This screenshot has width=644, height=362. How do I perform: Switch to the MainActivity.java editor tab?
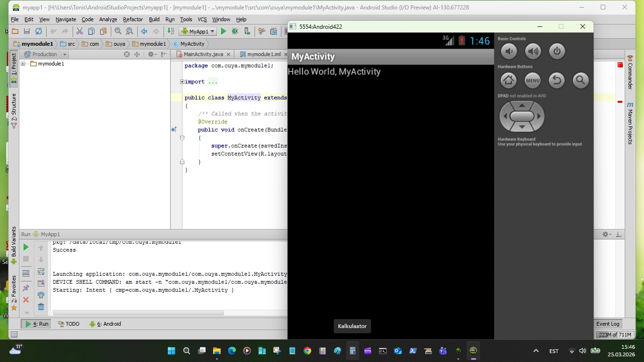coord(203,54)
